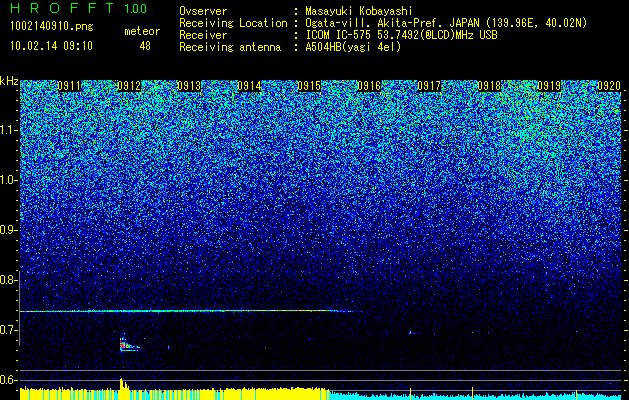Click the 0919 time marker
This screenshot has height=400, width=629.
[x=549, y=86]
